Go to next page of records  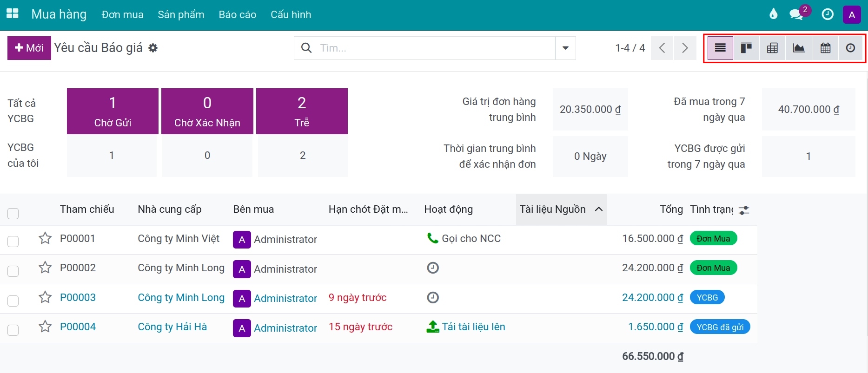tap(685, 48)
